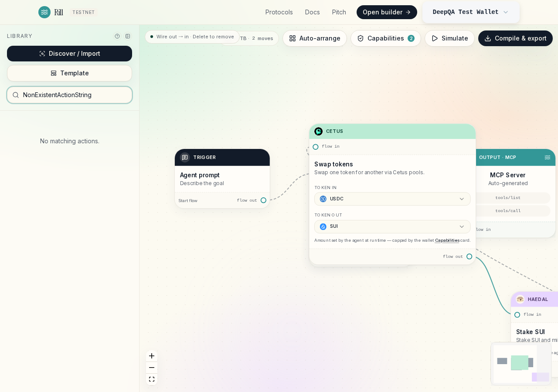Follow the Capabilities link in the Cetus note

tap(447, 240)
